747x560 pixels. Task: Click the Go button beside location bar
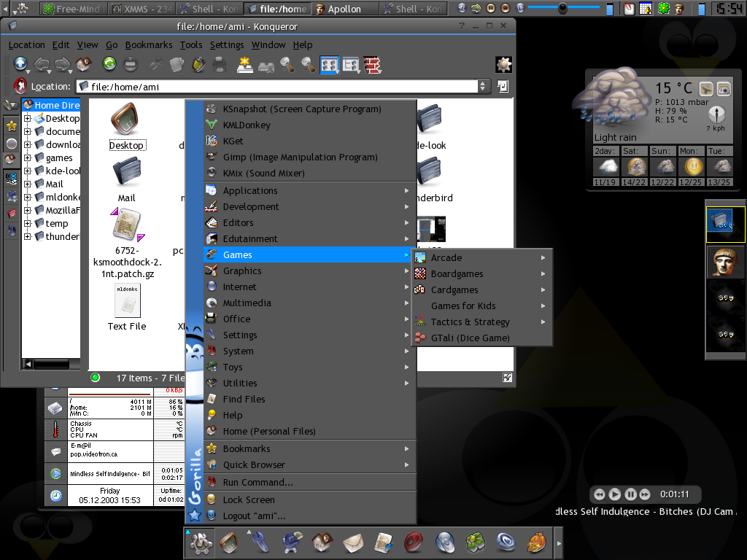[503, 86]
